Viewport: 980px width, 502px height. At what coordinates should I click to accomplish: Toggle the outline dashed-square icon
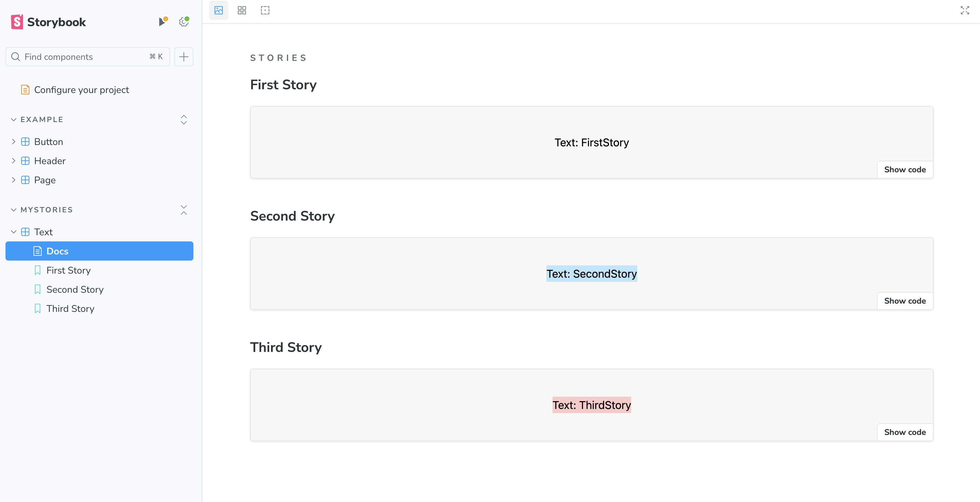[265, 10]
